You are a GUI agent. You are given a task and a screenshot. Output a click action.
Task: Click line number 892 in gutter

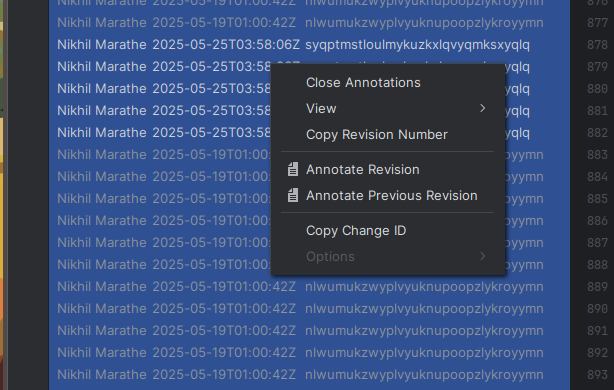pos(598,353)
